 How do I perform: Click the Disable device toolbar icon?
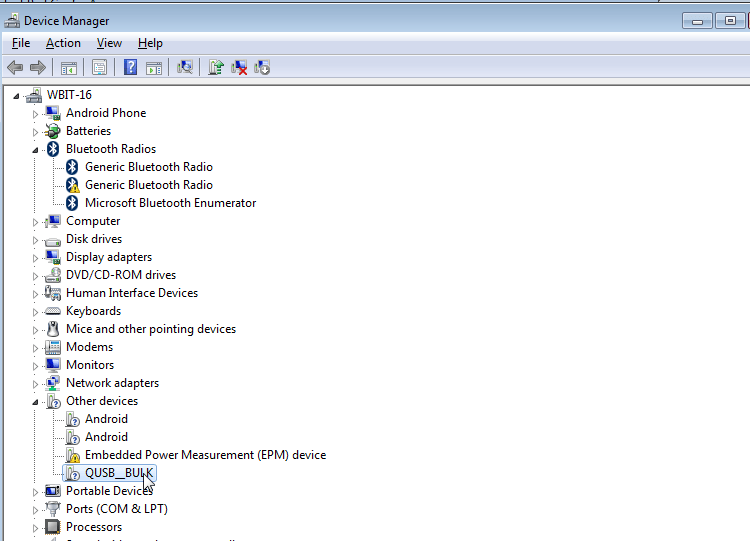click(x=262, y=67)
